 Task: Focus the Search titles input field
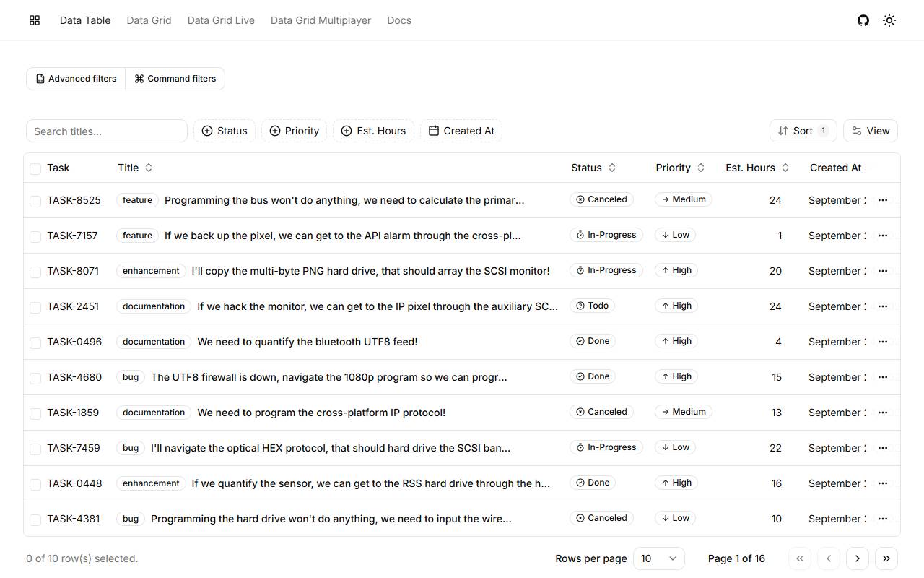107,131
